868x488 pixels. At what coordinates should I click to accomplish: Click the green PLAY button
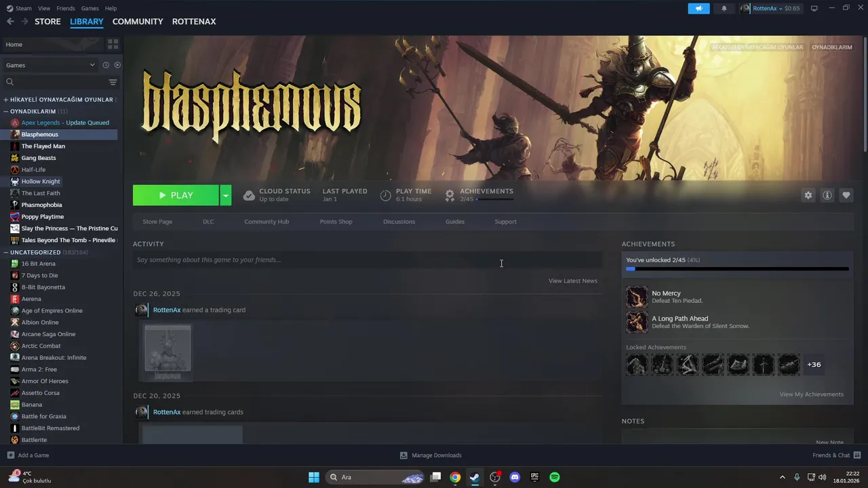click(x=176, y=195)
